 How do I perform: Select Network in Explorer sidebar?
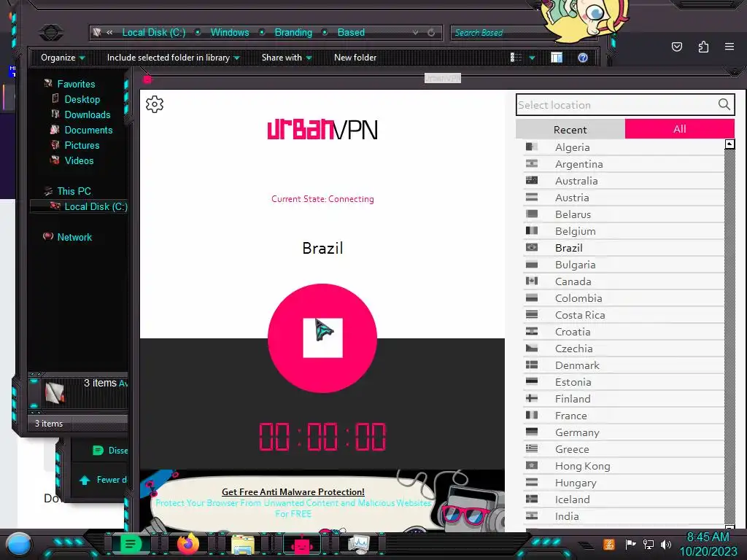coord(74,237)
